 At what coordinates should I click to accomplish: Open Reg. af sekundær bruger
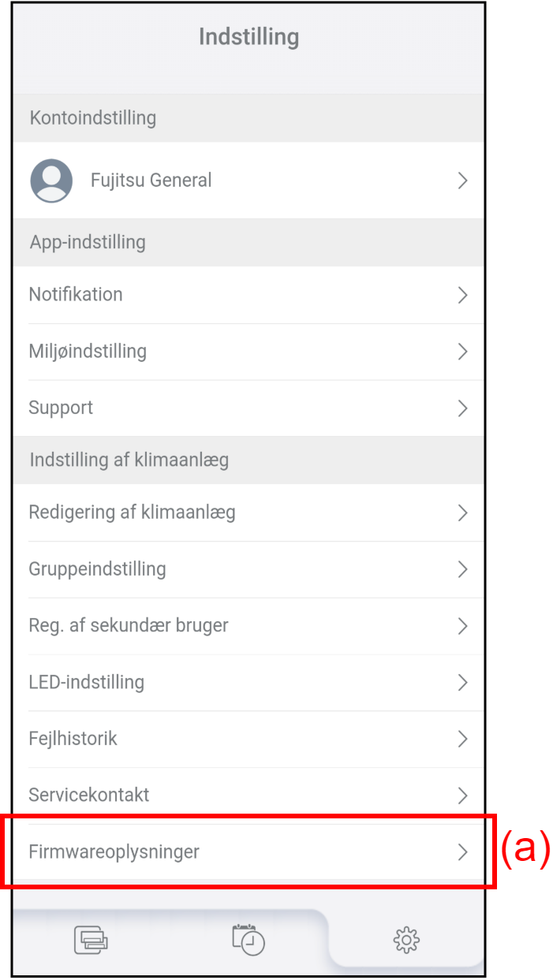pos(248,626)
